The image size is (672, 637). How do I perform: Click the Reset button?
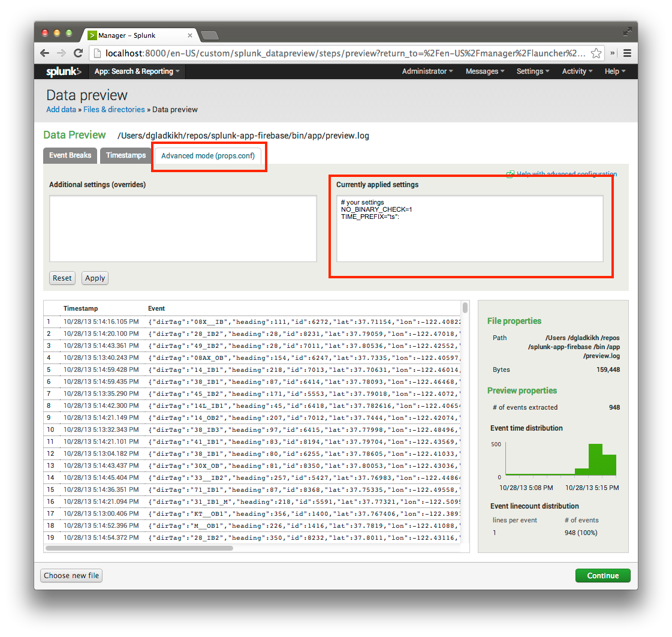pos(62,278)
